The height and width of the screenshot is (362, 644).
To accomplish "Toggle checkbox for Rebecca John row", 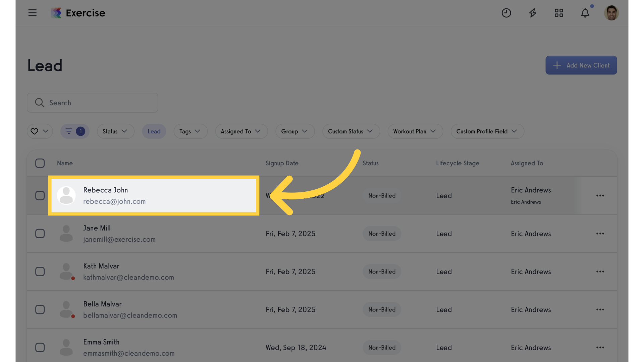I will coord(40,196).
